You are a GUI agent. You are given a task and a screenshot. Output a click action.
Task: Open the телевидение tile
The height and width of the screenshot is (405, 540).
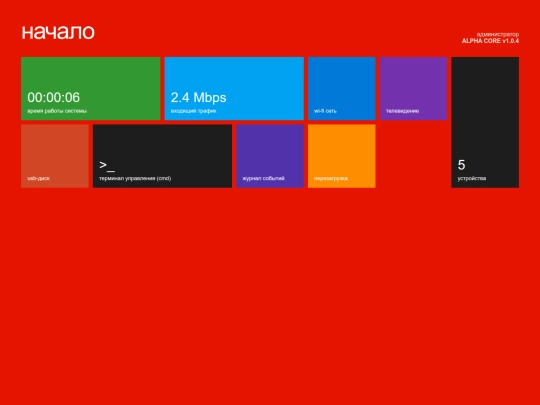(413, 89)
